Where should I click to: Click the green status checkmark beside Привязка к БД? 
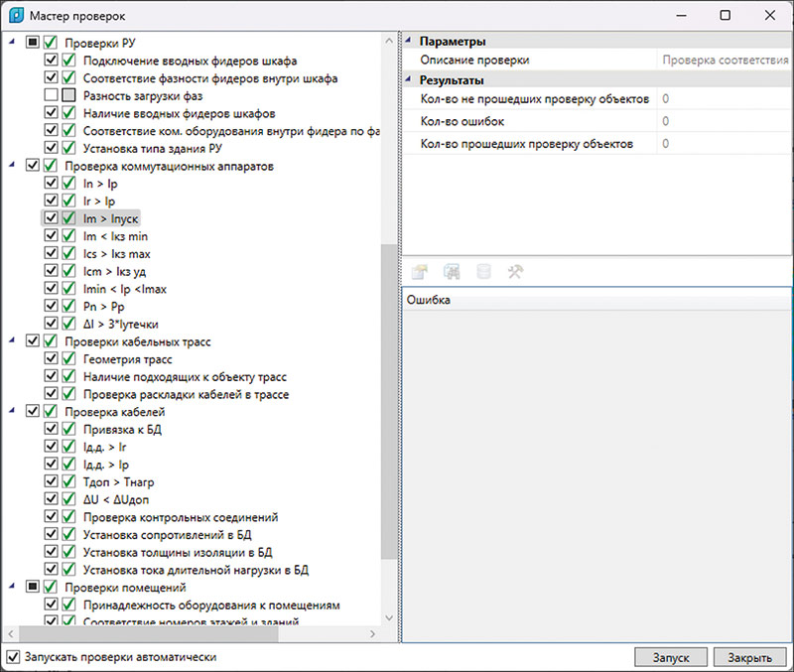(68, 429)
